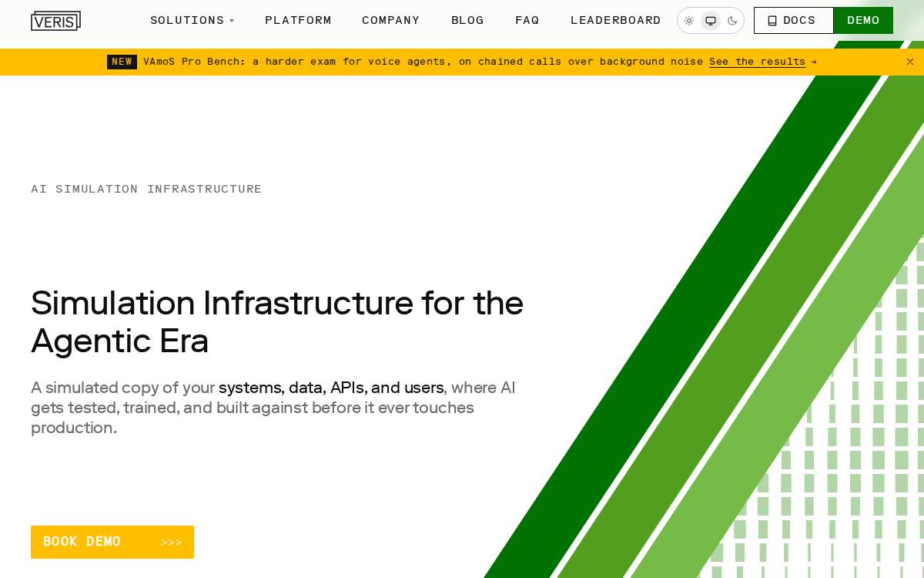Click the Book Demo button
This screenshot has width=924, height=578.
[x=112, y=542]
